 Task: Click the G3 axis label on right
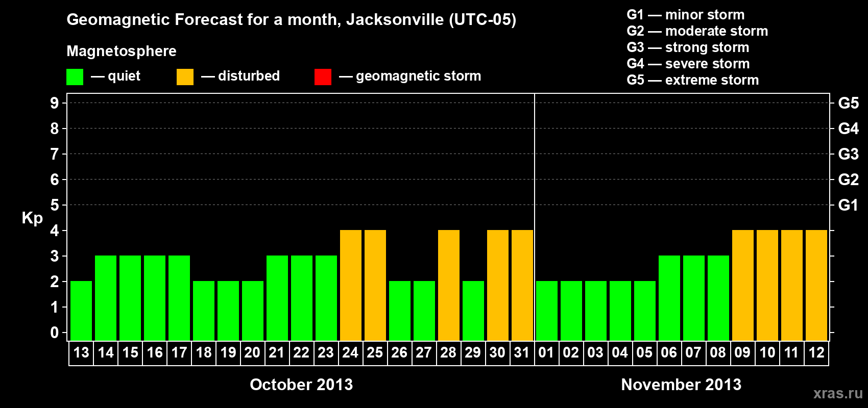tap(848, 154)
